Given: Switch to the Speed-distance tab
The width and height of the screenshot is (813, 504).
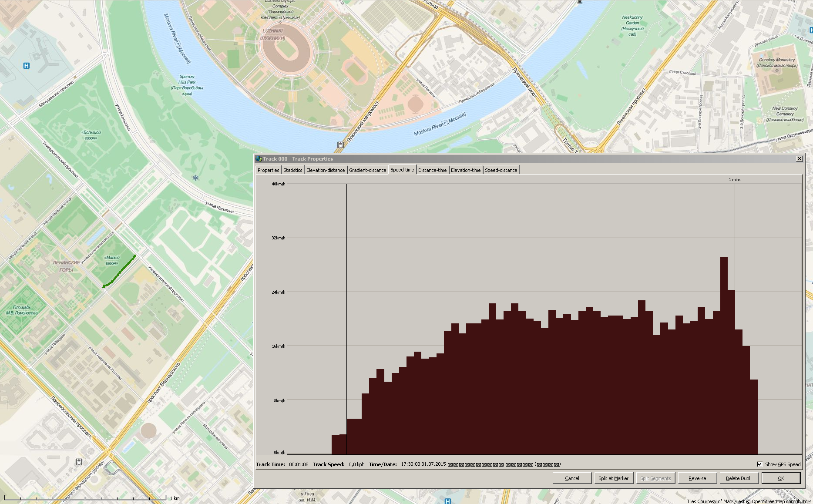Looking at the screenshot, I should pyautogui.click(x=501, y=170).
